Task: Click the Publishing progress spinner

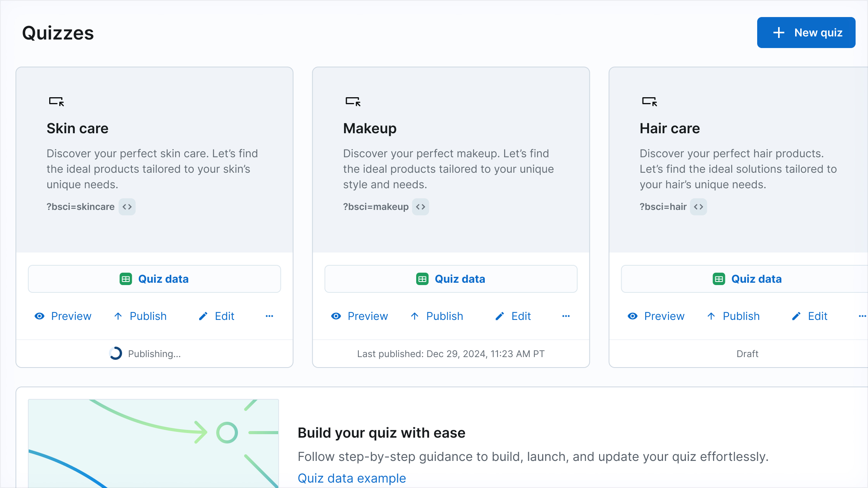Action: coord(115,353)
